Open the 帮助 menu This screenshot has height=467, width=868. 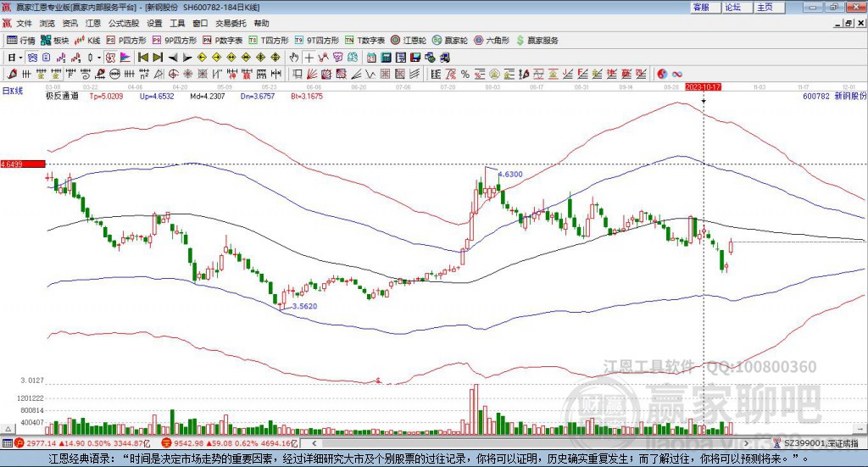[x=261, y=23]
